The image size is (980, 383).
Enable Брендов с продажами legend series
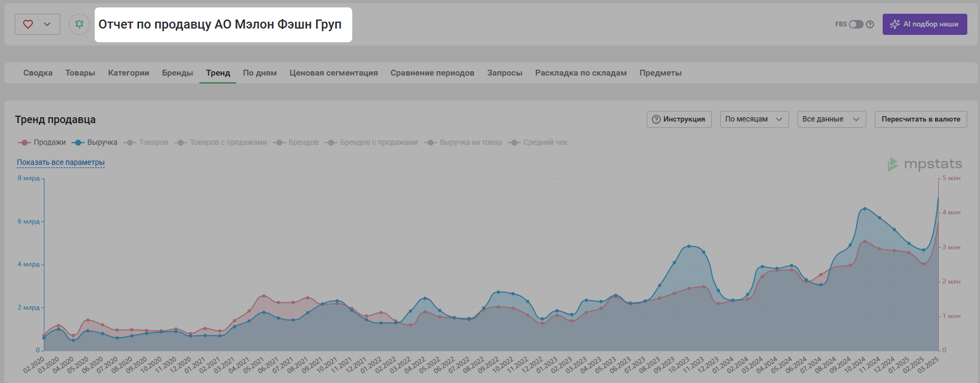(371, 143)
